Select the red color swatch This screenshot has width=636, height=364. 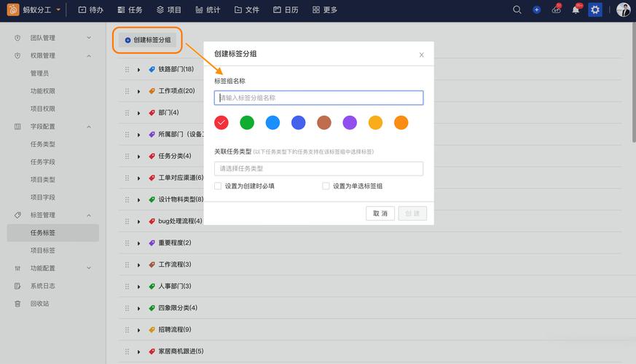pos(221,122)
